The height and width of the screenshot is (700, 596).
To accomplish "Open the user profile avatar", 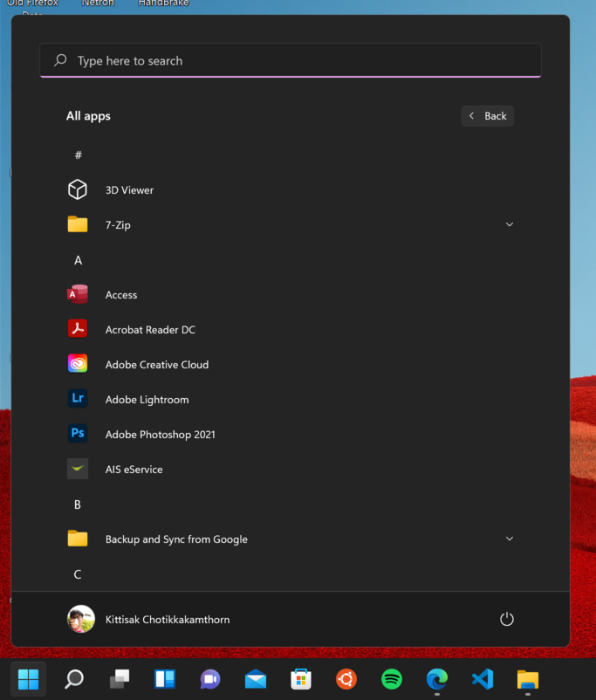I will click(81, 619).
